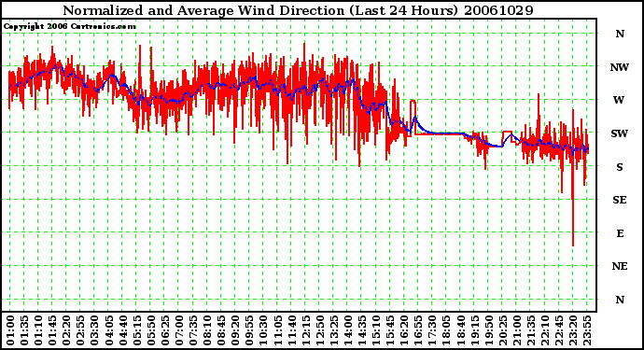Click the "11:40" time axis label
This screenshot has height=350, width=644.
pos(291,330)
